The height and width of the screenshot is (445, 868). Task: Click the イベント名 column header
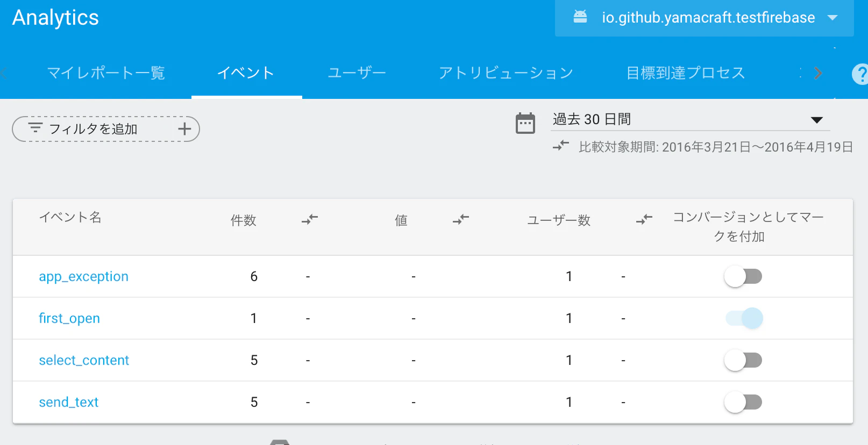[x=70, y=217]
